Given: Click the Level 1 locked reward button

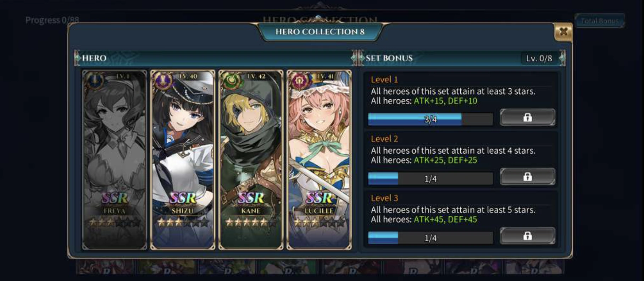Looking at the screenshot, I should click(x=527, y=117).
